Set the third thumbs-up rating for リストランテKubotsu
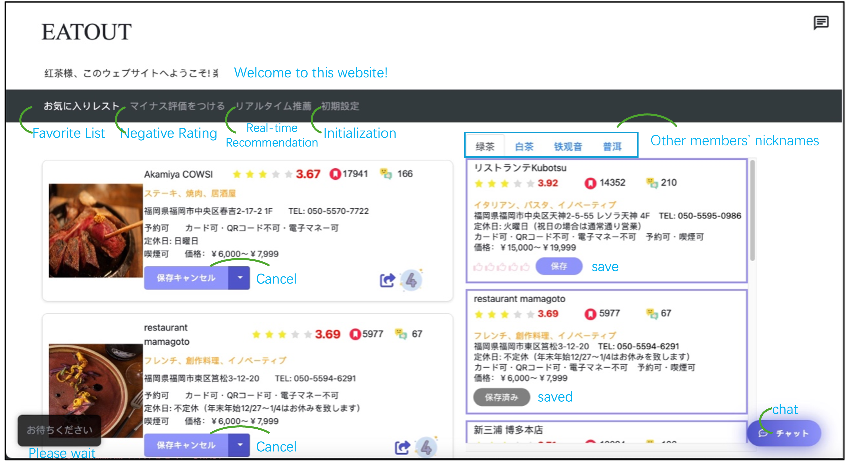The image size is (868, 470). tap(501, 267)
